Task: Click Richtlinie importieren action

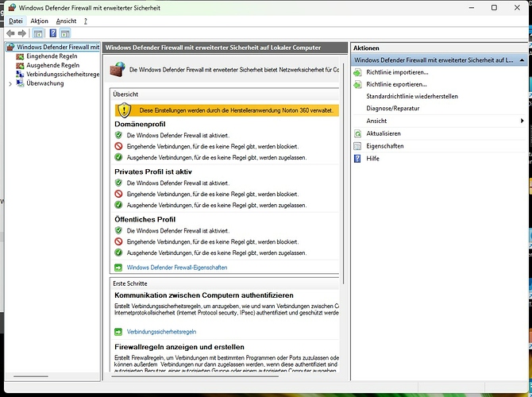Action: click(397, 72)
